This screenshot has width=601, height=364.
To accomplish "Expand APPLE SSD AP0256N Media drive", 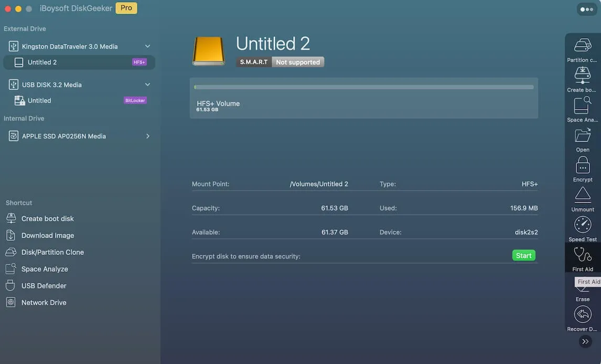I will 147,136.
